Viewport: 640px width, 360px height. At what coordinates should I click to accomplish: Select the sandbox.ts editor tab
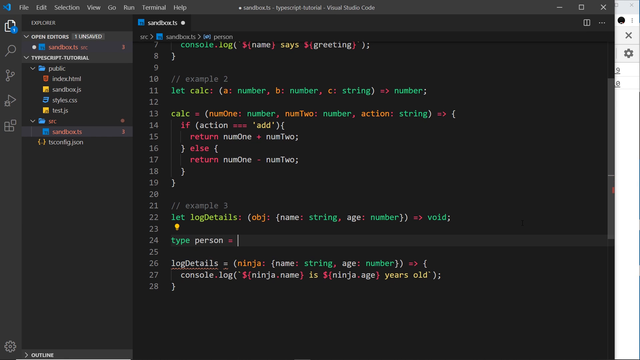click(162, 23)
